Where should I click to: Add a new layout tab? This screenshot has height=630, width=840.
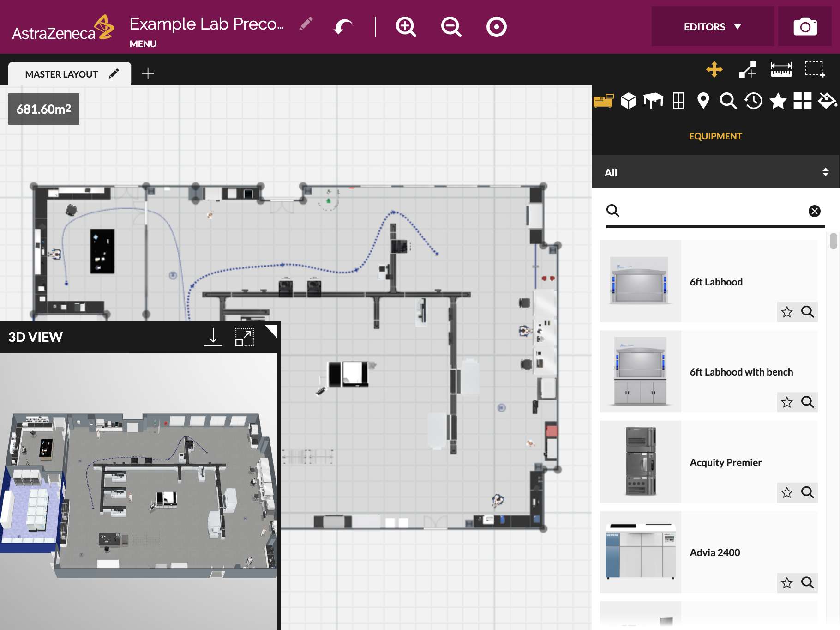point(148,73)
